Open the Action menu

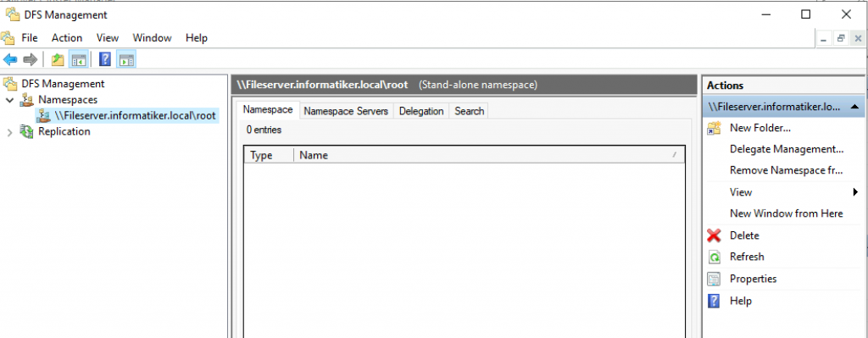click(x=67, y=37)
